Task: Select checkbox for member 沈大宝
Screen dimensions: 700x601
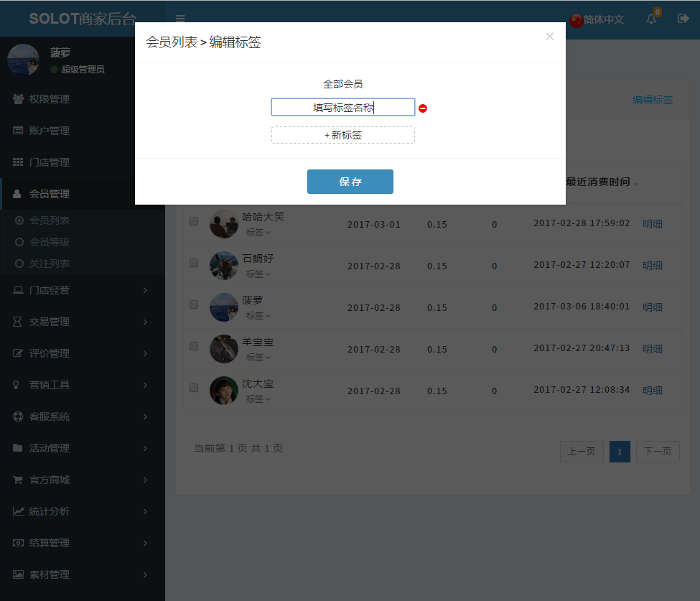Action: (194, 388)
